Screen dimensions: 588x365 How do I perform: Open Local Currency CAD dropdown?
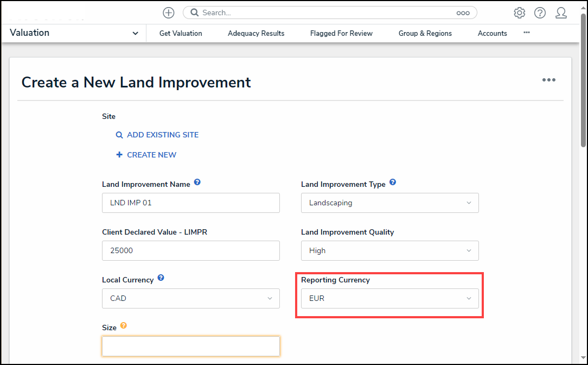[191, 298]
